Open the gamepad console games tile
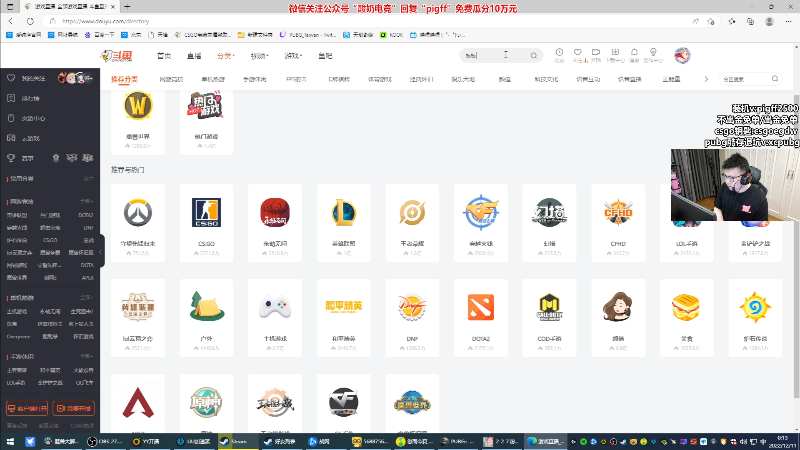 (275, 317)
